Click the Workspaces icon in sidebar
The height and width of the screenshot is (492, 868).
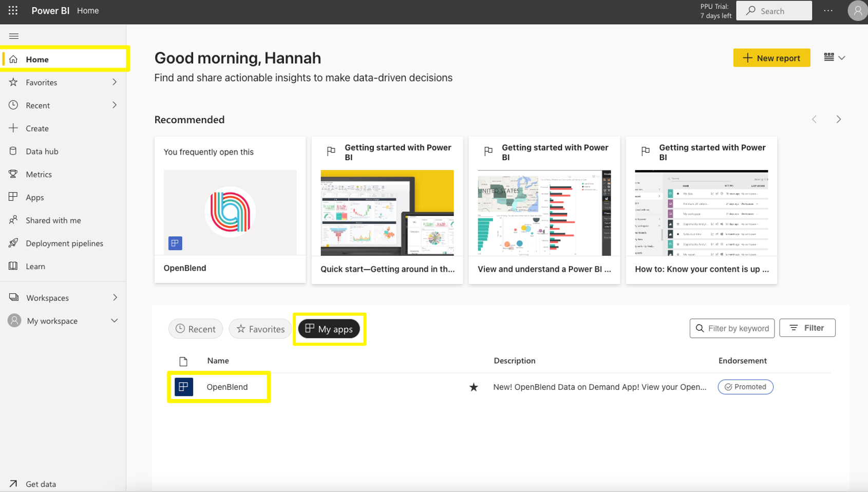[x=14, y=297]
